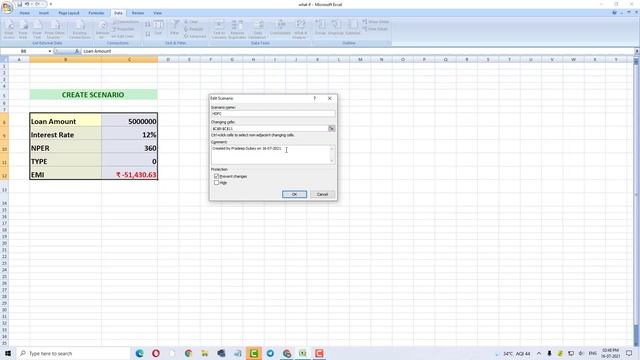Select the CREATE SCENARIO heading cell
Viewport: 640px width, 360px height.
pyautogui.click(x=93, y=95)
